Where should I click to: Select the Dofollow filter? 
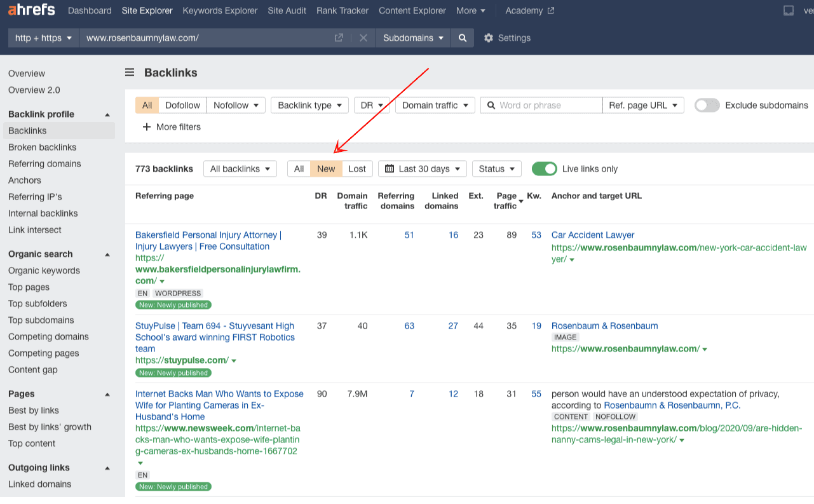[182, 106]
